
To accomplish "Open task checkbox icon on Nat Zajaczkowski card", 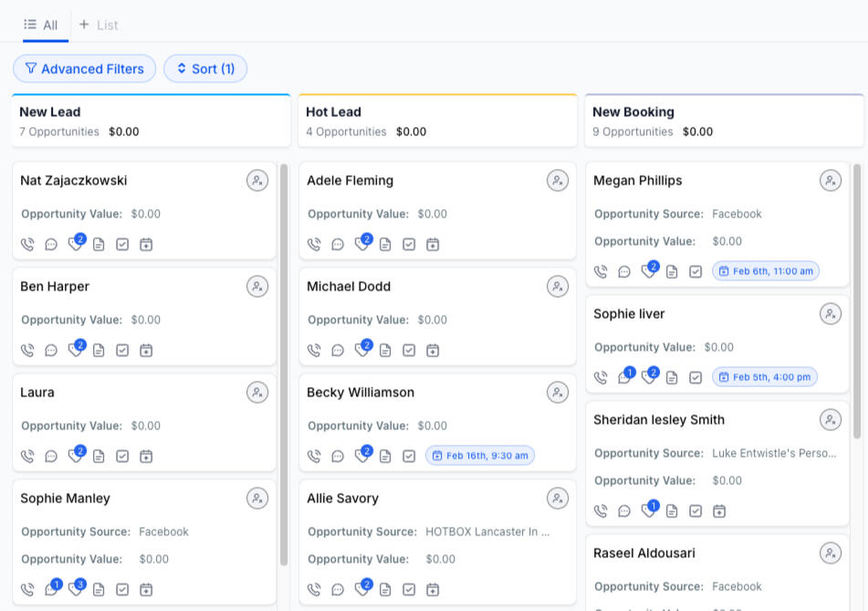I will (122, 245).
